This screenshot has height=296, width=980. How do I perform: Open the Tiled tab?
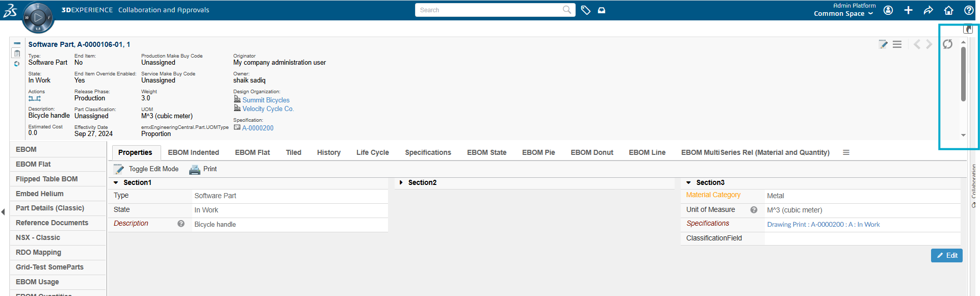point(294,152)
